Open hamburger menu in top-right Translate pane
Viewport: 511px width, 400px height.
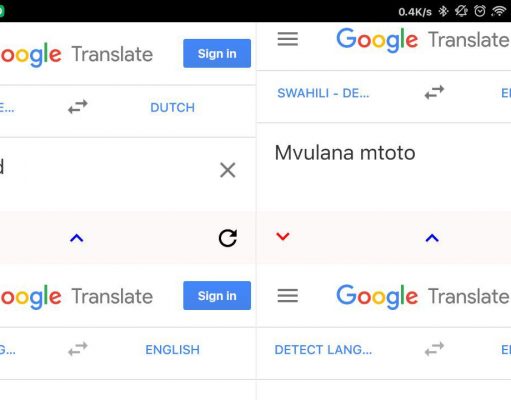coord(288,39)
